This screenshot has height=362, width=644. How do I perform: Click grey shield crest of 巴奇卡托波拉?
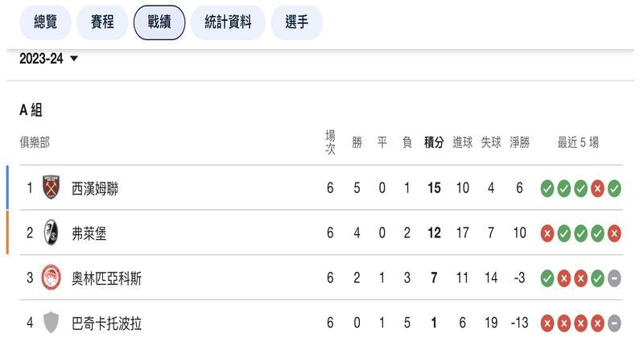(51, 323)
